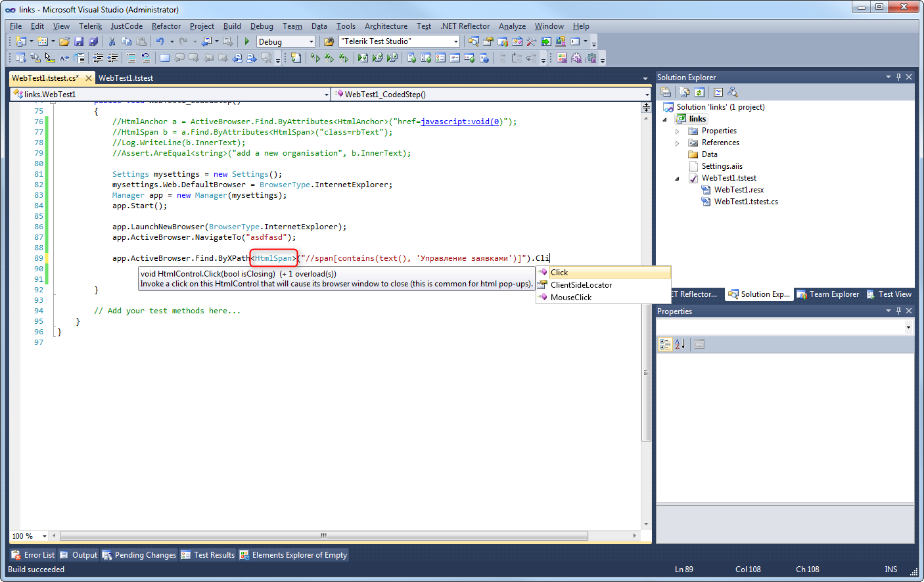Open the editor zoom level 100 % dropdown
924x582 pixels.
[x=44, y=536]
